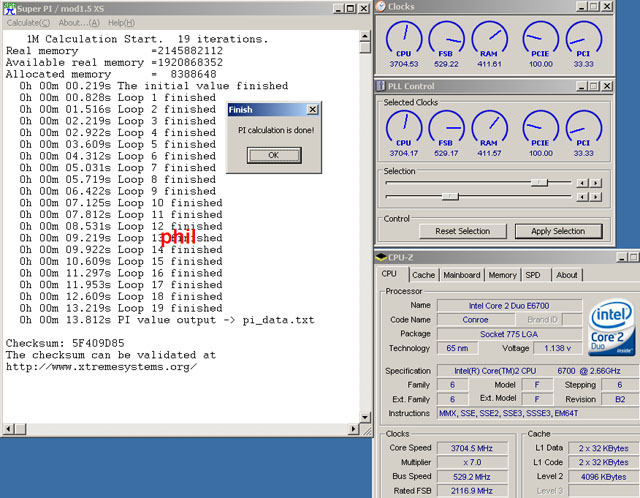
Task: Click the Level 2 cache value 4096 KBytes
Action: (x=603, y=476)
